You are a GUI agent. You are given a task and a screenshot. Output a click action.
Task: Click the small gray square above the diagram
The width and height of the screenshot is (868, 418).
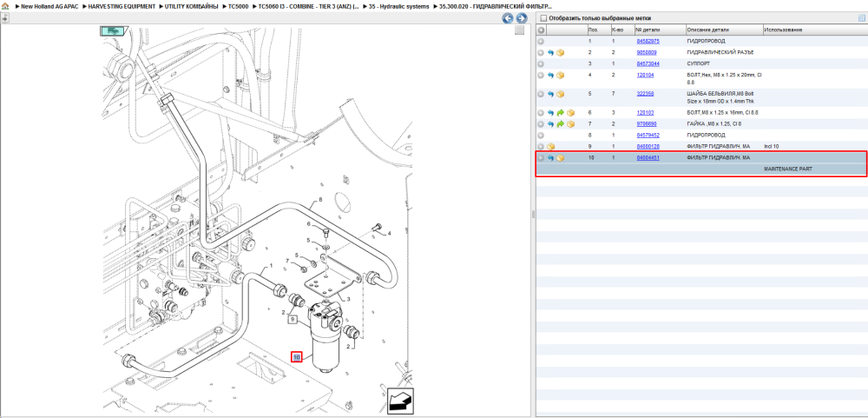519,30
